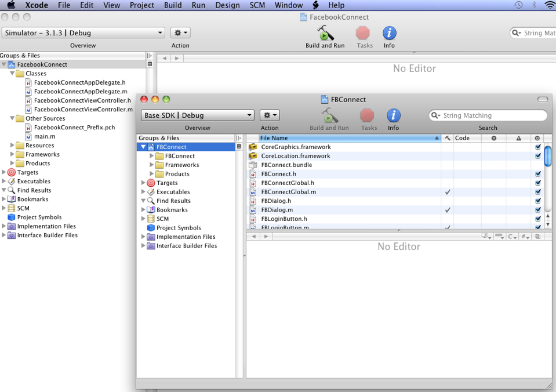Open the SCM menu in the menu bar

click(x=257, y=5)
